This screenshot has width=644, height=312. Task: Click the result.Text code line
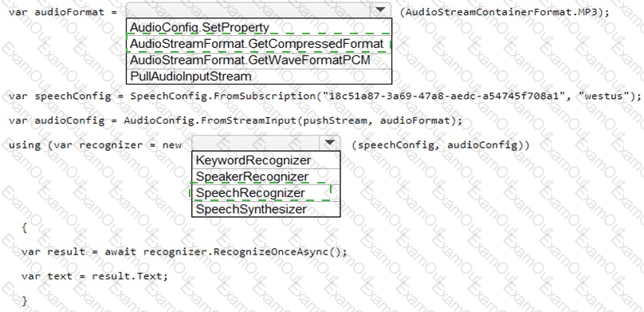click(x=95, y=276)
